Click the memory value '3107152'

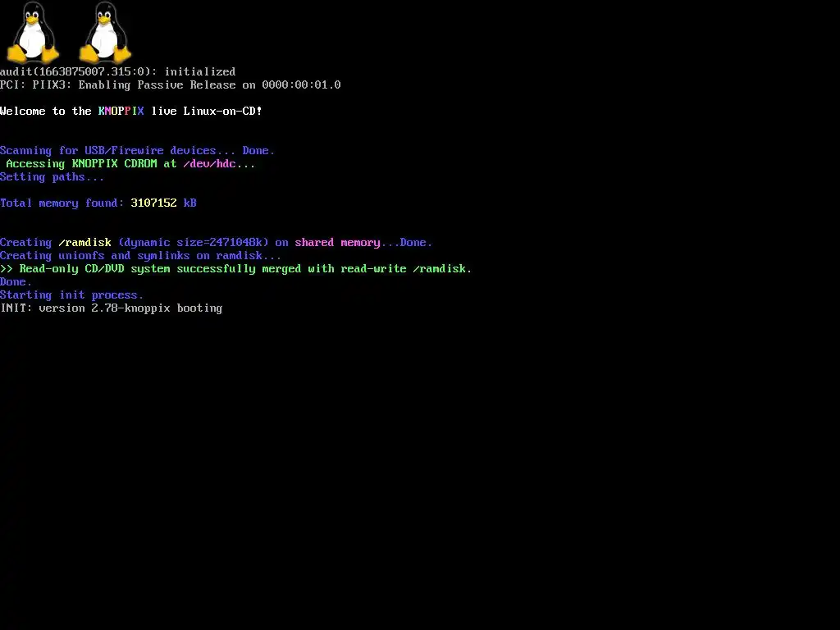click(x=153, y=203)
